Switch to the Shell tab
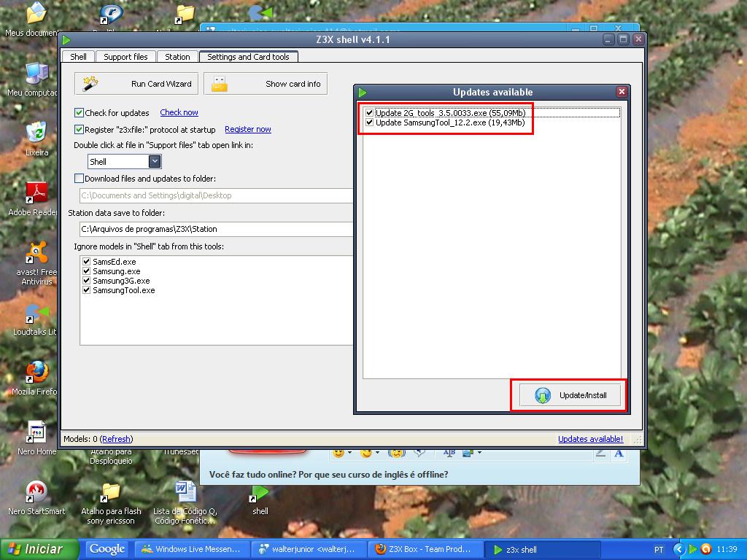 78,57
